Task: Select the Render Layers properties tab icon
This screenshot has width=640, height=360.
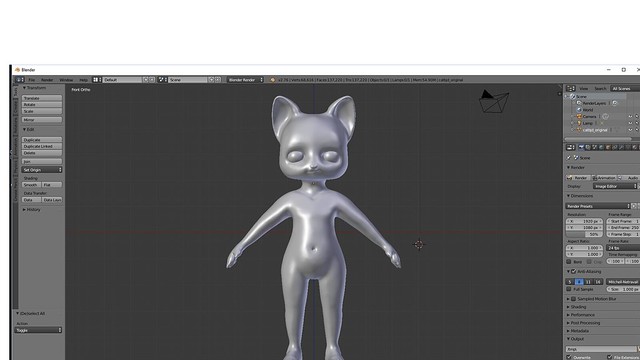Action: pyautogui.click(x=588, y=147)
